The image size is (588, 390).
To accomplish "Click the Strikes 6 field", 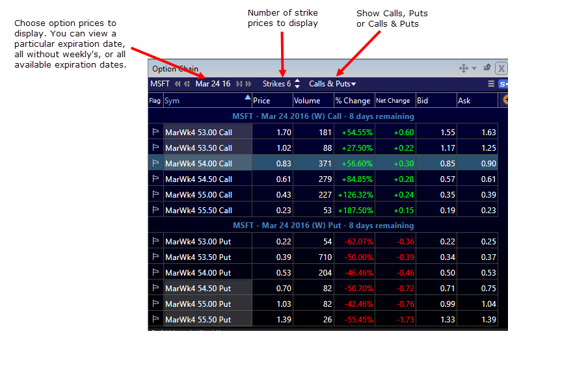I will (276, 84).
